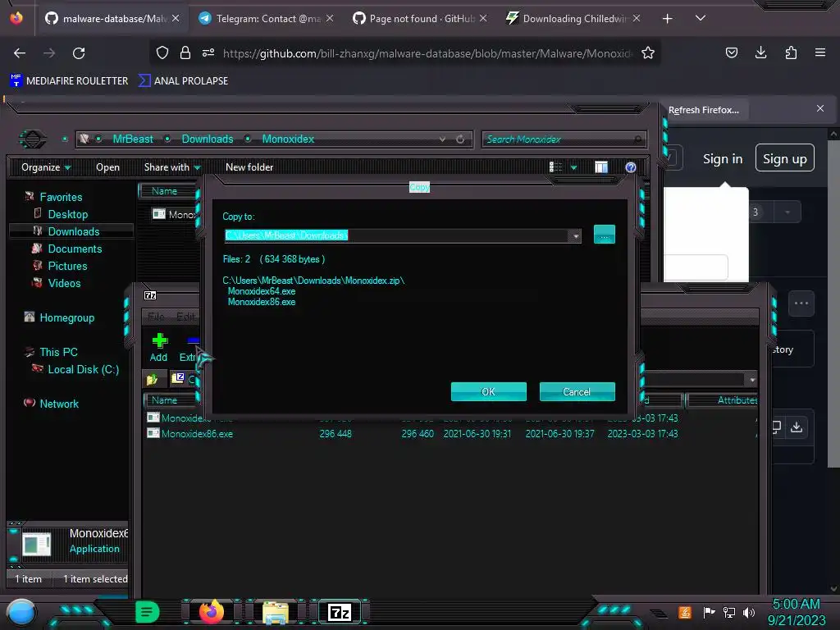Open GitHub three-dots more options
The width and height of the screenshot is (840, 630).
[x=801, y=304]
